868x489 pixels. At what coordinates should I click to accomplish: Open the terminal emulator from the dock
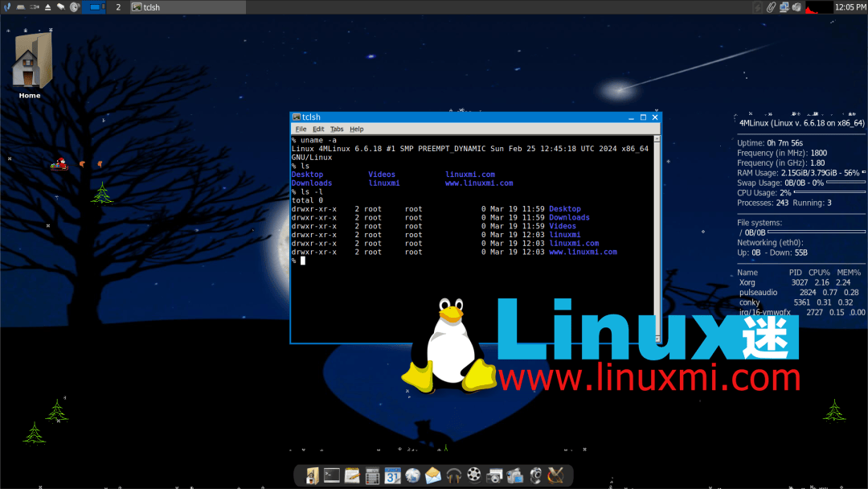tap(332, 475)
